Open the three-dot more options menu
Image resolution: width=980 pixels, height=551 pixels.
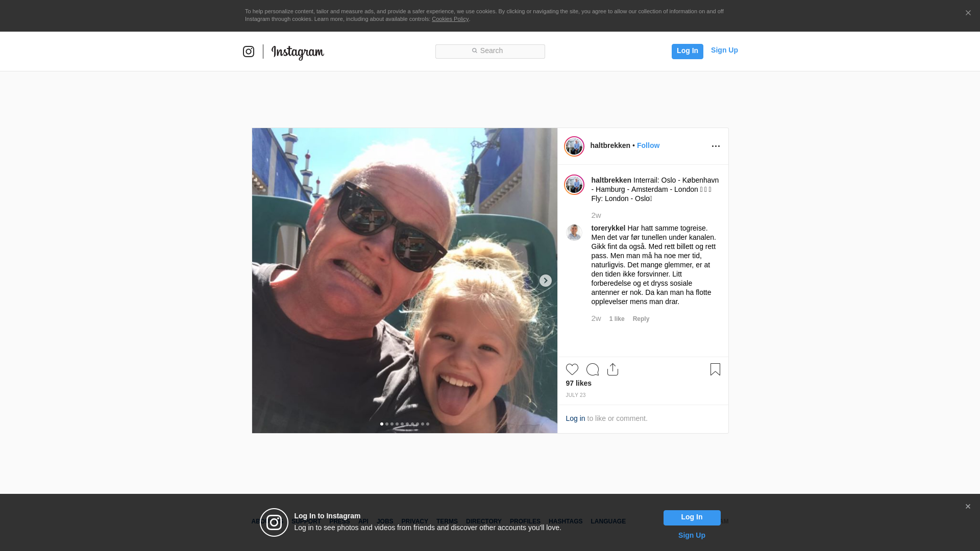[716, 146]
